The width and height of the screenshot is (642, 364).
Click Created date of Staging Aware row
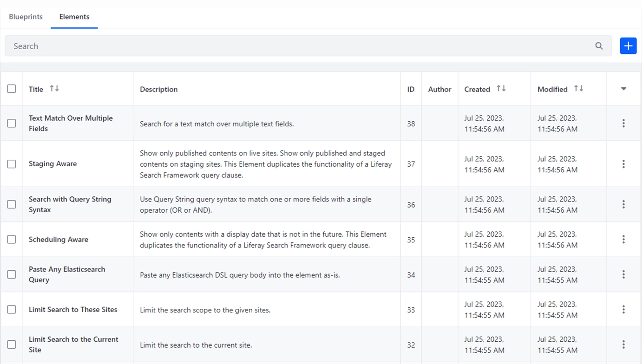point(484,164)
